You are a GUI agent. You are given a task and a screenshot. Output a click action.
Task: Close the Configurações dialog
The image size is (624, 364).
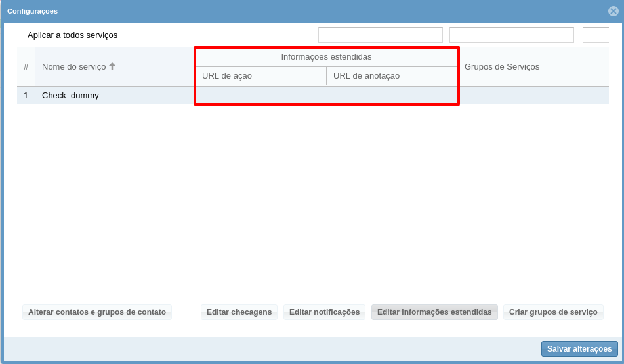pos(613,11)
